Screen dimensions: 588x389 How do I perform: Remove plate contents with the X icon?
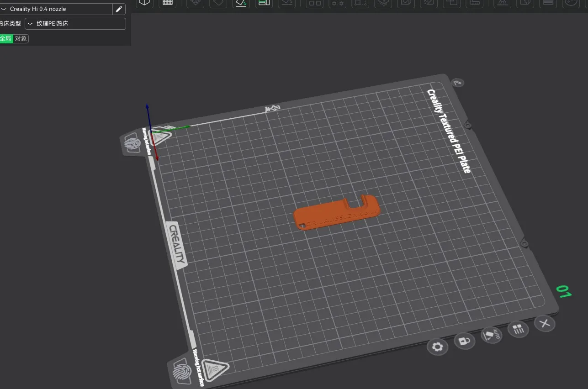(x=544, y=324)
